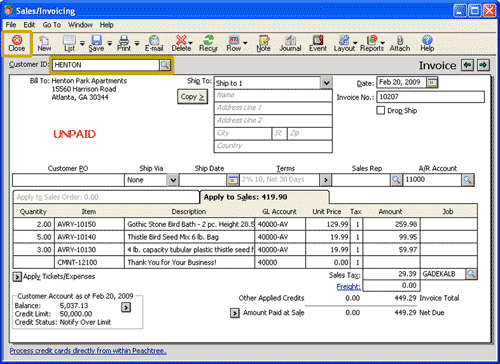This screenshot has width=500, height=364.
Task: Expand the Ship To dropdown
Action: point(326,83)
